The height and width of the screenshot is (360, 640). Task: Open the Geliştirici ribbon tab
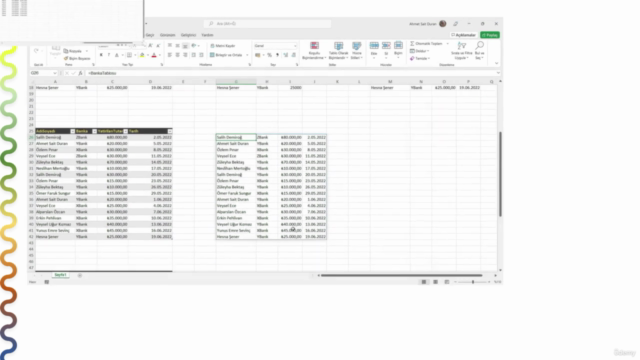(188, 35)
